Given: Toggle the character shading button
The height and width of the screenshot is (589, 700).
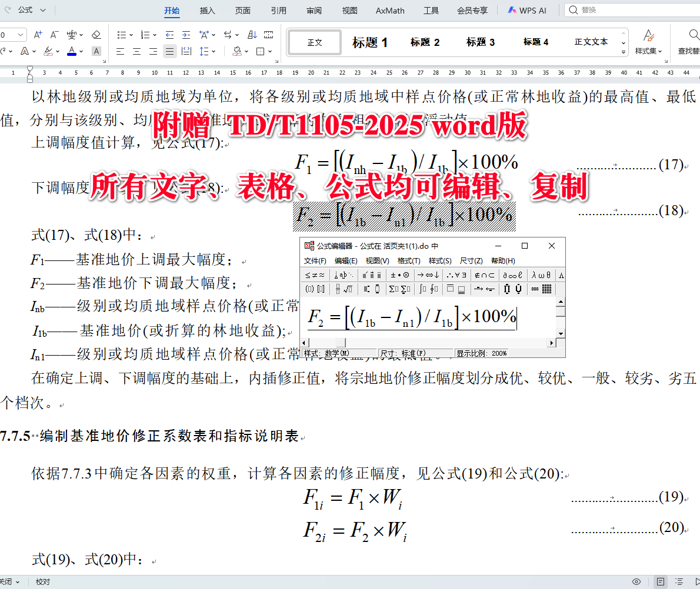Looking at the screenshot, I should [96, 51].
